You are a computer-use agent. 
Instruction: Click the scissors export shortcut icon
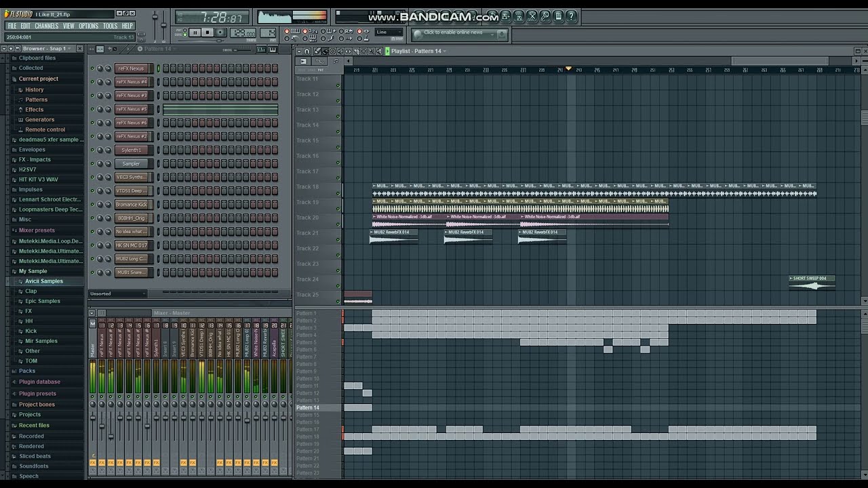[x=532, y=16]
